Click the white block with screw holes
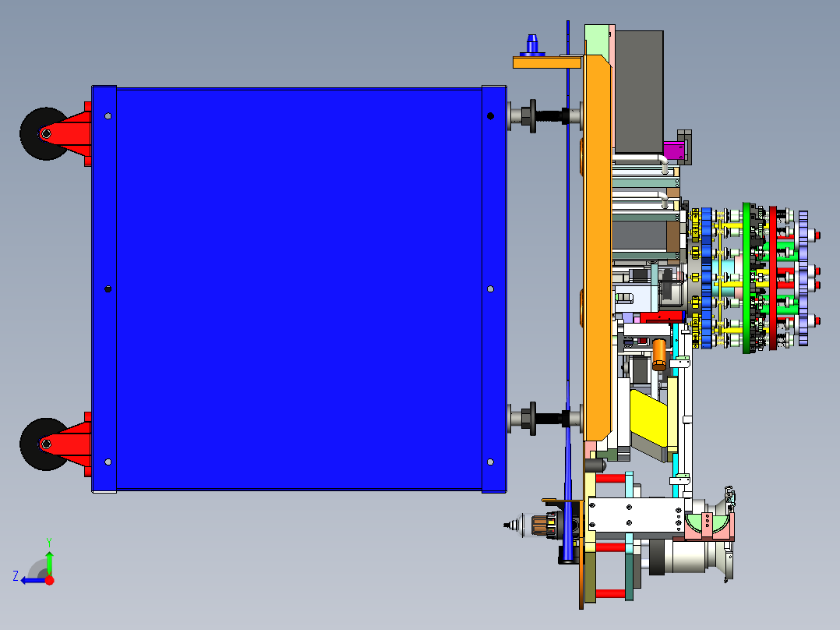 click(637, 515)
